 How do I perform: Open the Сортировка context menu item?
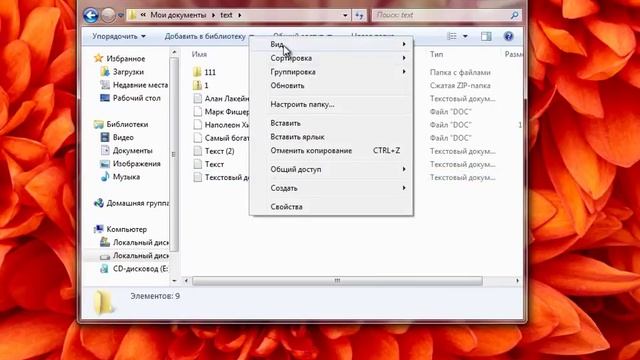coord(331,58)
